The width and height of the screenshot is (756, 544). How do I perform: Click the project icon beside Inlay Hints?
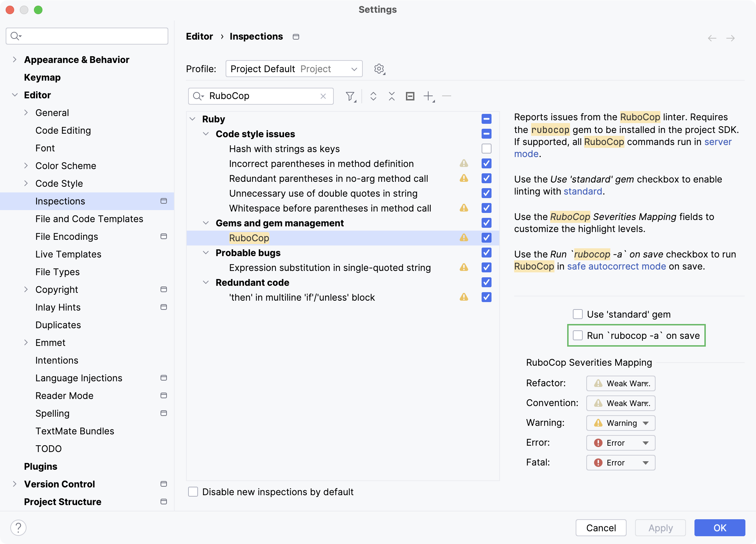tap(163, 307)
